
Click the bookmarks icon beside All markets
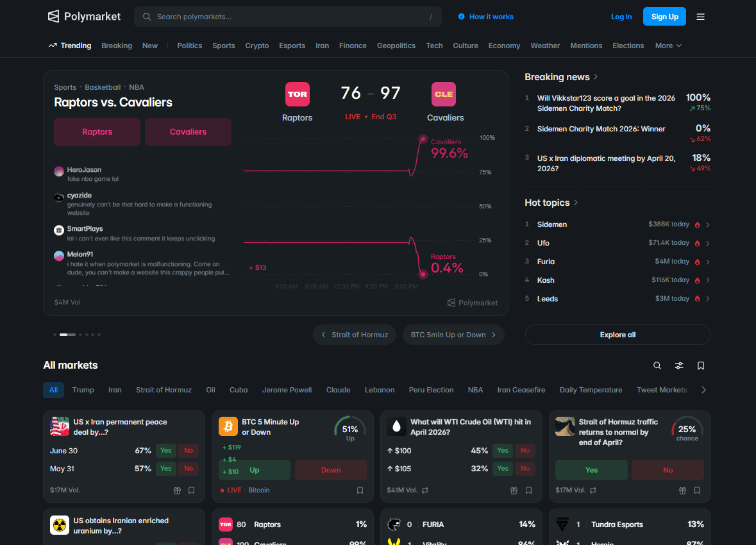tap(701, 365)
